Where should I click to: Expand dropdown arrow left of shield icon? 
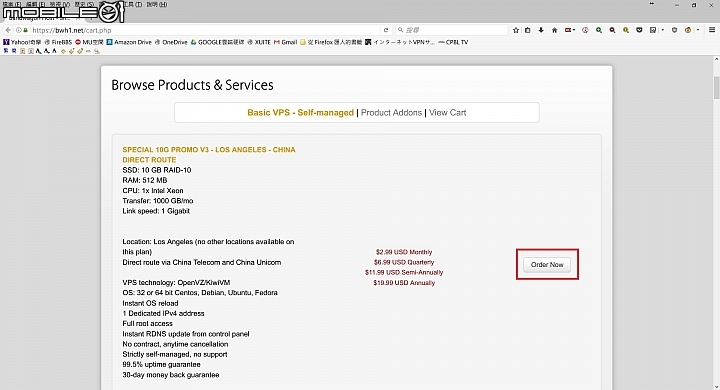tap(663, 30)
